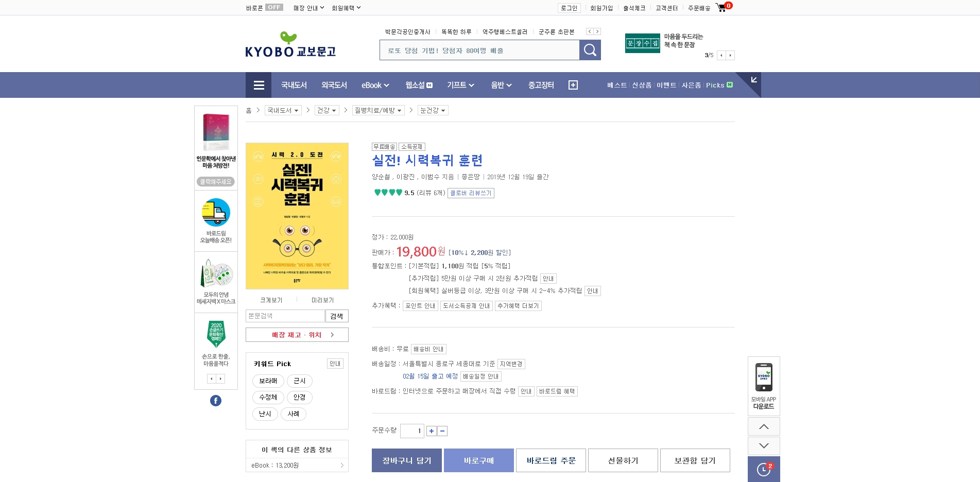Open the 국내도서 navigation menu

[294, 85]
